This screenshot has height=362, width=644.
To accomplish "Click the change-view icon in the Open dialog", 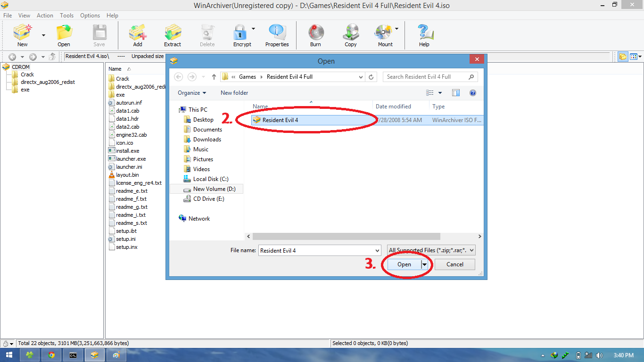I will point(430,93).
